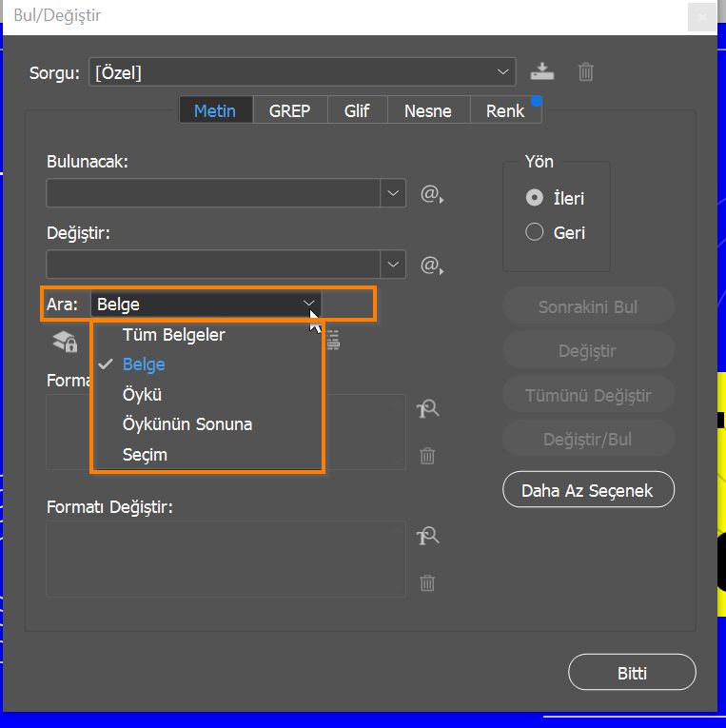Click the save query icon
The image size is (726, 728).
(x=541, y=71)
